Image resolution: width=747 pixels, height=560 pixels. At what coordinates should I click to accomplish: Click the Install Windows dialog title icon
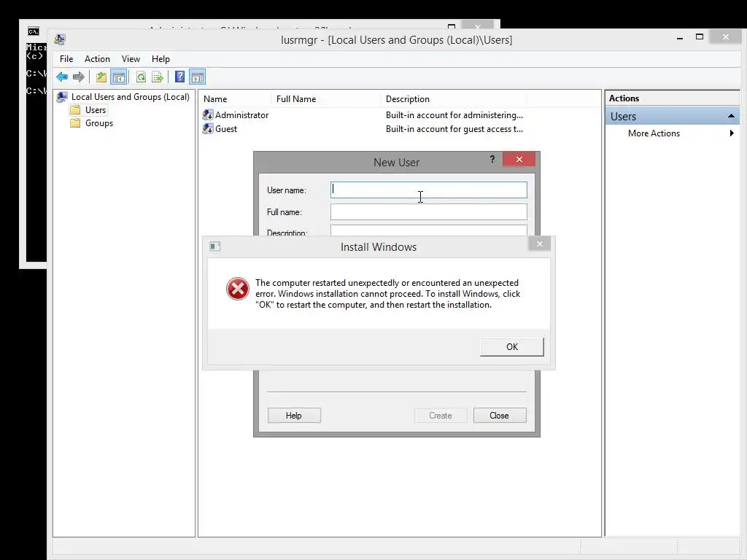tap(215, 246)
